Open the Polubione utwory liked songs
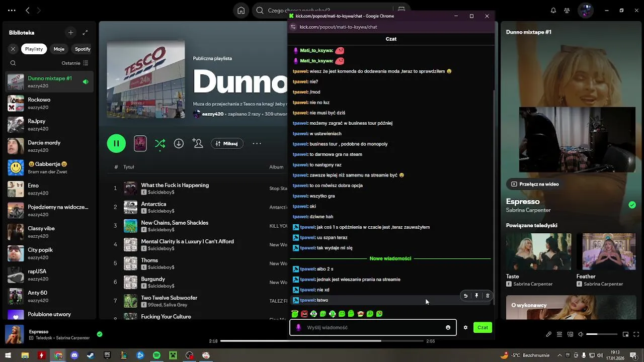The image size is (644, 362). pos(49,315)
